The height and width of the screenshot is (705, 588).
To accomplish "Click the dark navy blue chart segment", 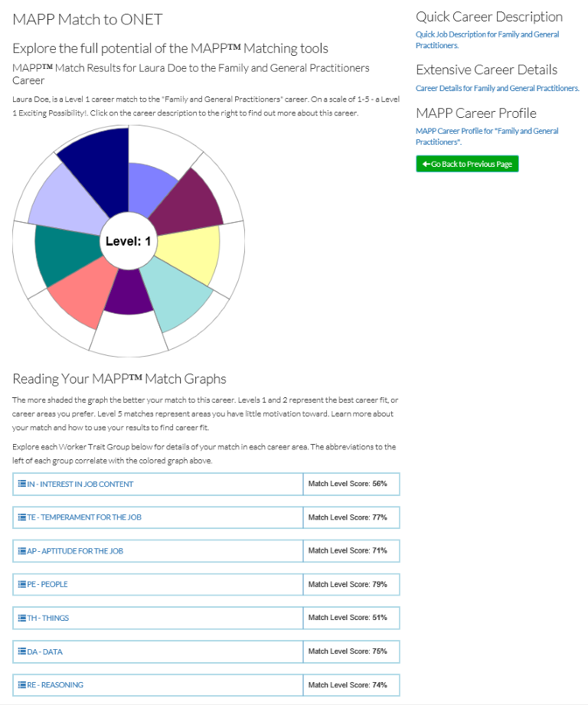I will tap(101, 168).
